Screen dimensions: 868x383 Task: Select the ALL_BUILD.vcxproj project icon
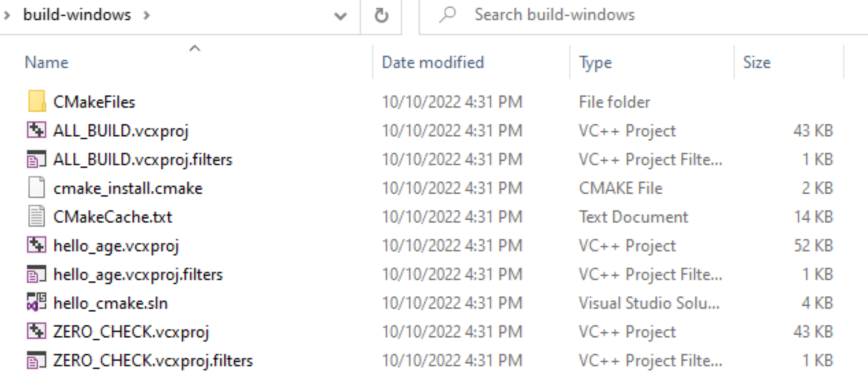pyautogui.click(x=37, y=131)
